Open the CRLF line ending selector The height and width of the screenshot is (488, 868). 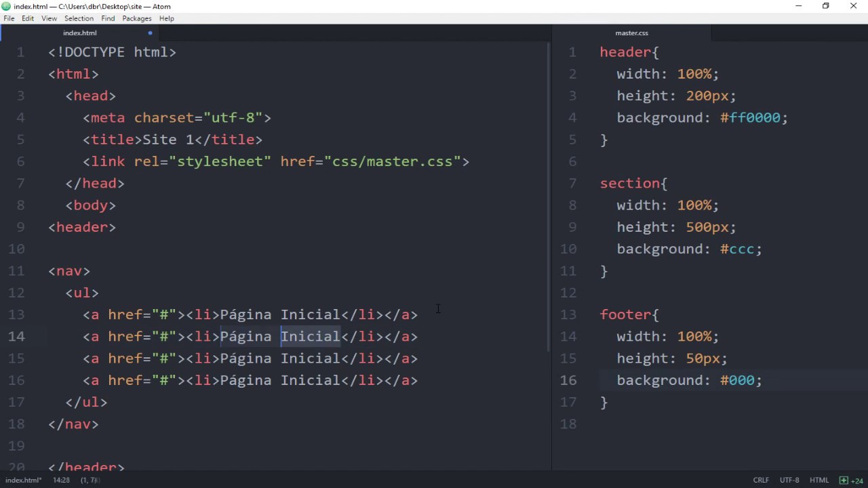coord(760,480)
